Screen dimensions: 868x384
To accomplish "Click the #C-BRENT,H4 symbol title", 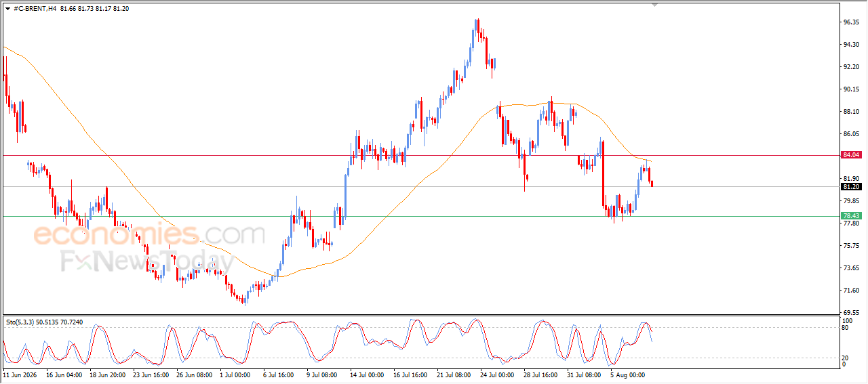I will point(35,7).
